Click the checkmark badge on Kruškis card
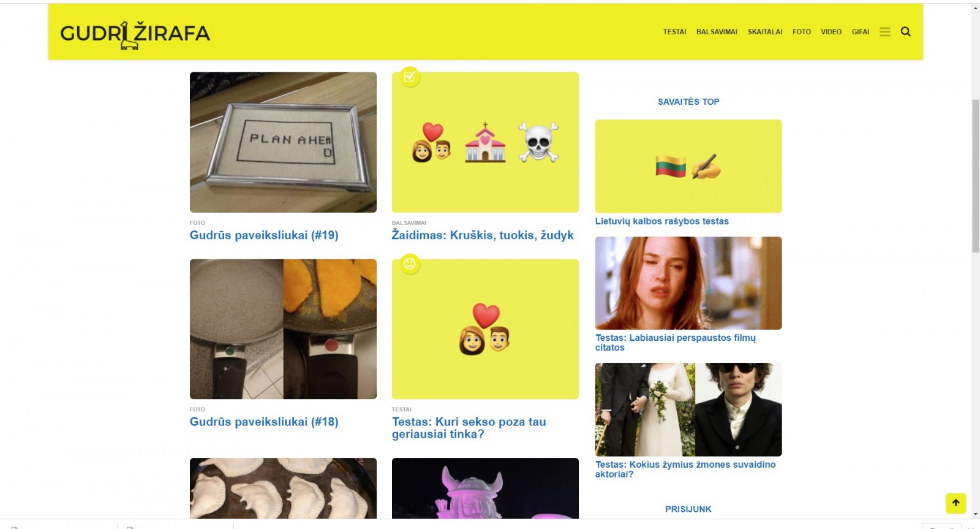This screenshot has height=529, width=980. pos(410,77)
